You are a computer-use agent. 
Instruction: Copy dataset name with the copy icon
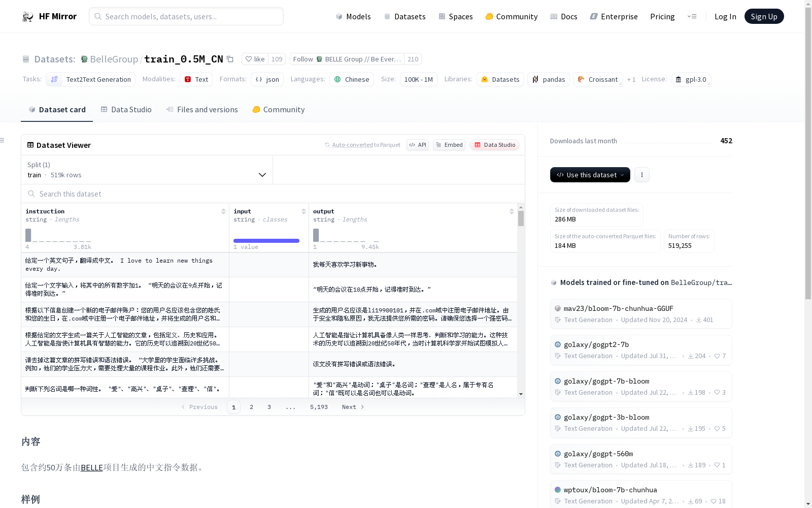click(x=230, y=59)
